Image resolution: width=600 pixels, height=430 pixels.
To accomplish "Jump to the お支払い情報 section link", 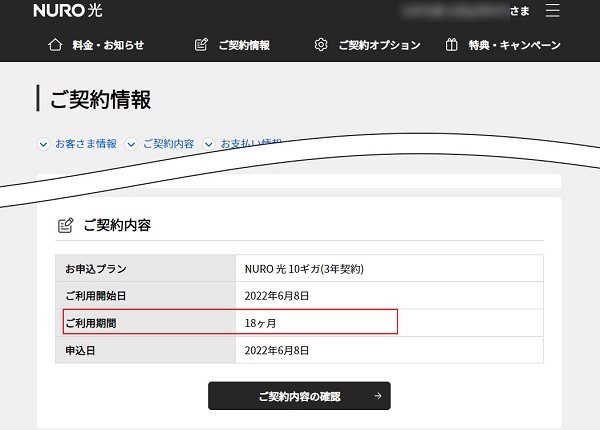I will 251,144.
